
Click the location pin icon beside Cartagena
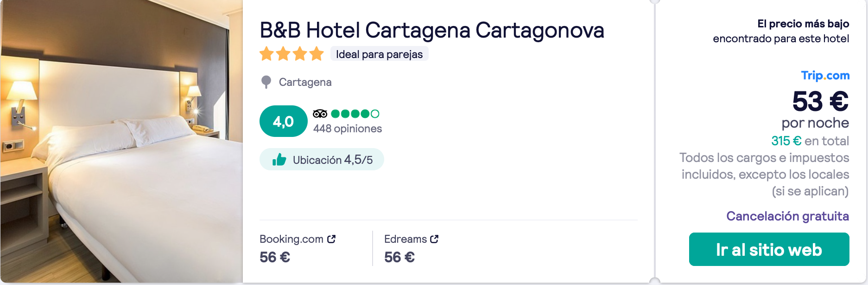pyautogui.click(x=266, y=82)
